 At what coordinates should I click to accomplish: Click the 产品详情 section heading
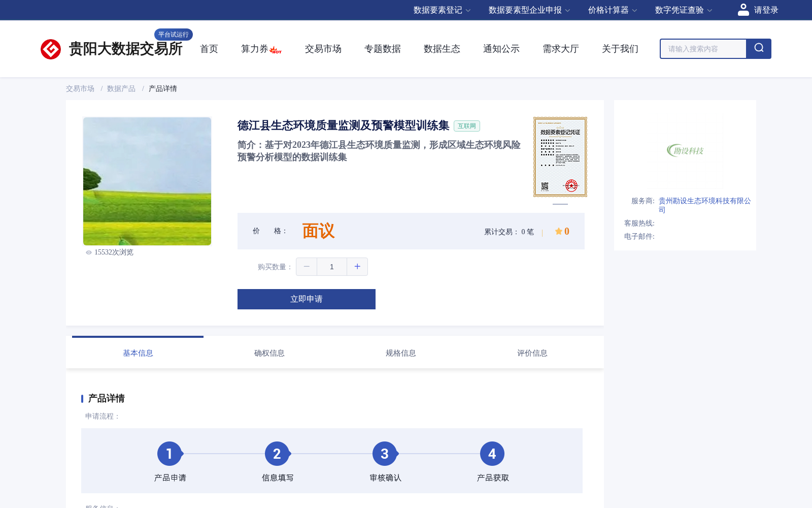click(x=107, y=398)
